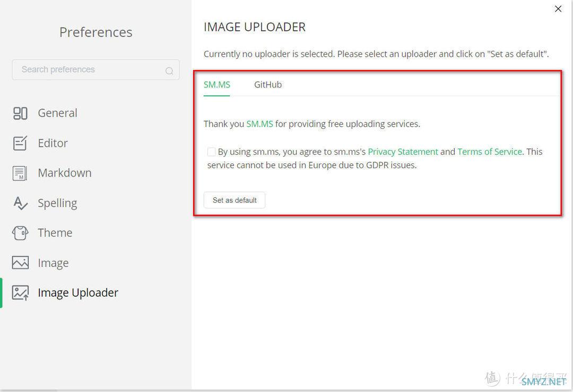Go to Editor settings label
Viewport: 573px width, 392px height.
coord(53,143)
